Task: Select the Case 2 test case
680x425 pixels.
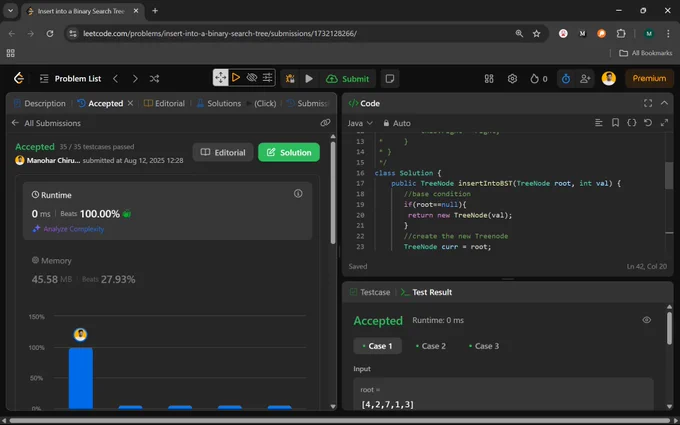Action: 430,346
